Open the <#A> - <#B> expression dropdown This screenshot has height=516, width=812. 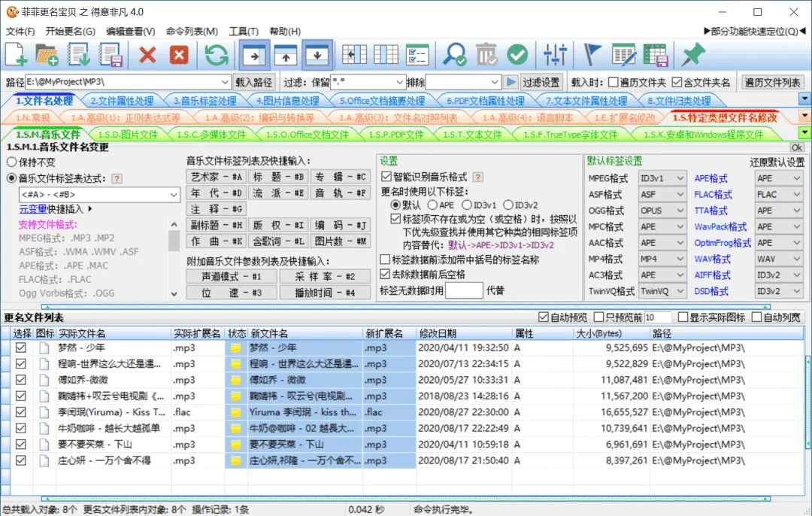tap(173, 194)
